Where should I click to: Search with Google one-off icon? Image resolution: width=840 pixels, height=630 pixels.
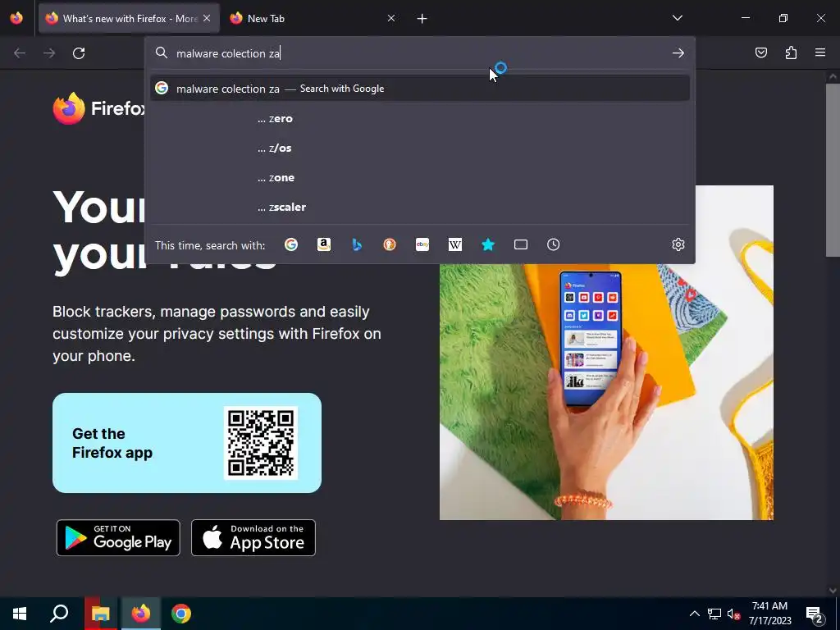pyautogui.click(x=291, y=244)
